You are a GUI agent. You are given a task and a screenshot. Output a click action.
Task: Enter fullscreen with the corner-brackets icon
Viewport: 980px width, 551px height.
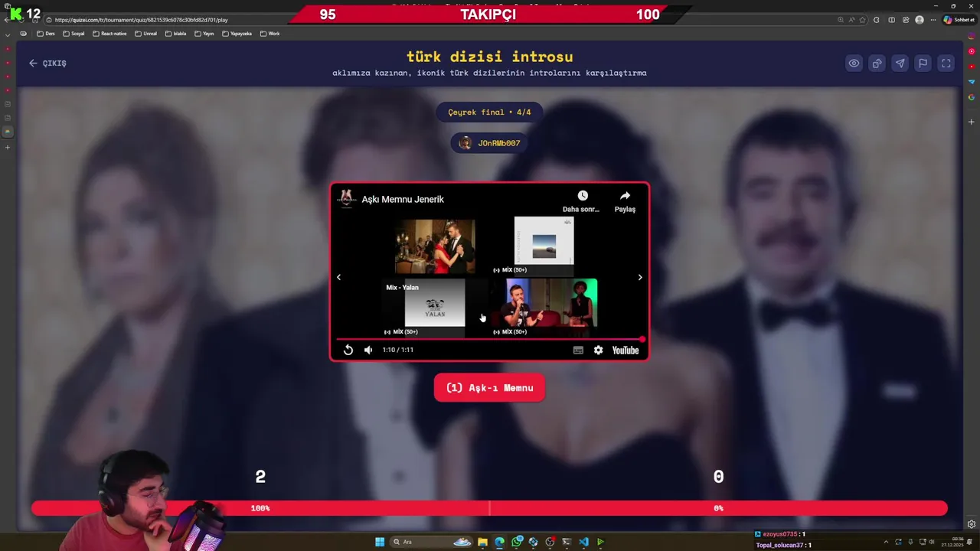point(946,64)
